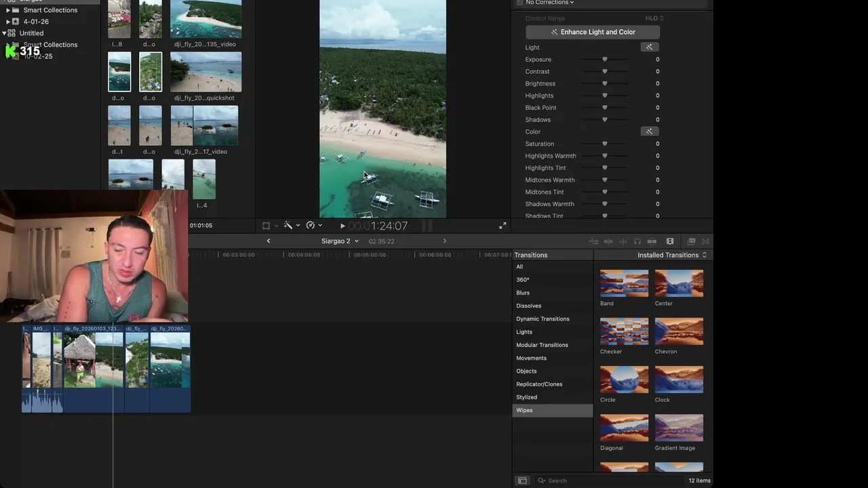
Task: Open the No Corrections dropdown
Action: [x=549, y=3]
